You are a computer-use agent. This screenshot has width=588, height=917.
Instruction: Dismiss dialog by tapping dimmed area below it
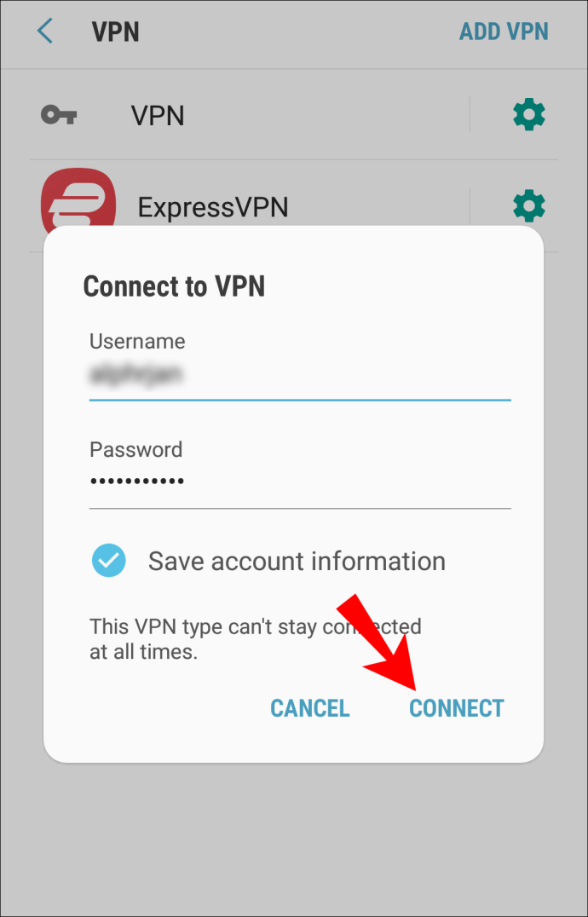pos(294,836)
